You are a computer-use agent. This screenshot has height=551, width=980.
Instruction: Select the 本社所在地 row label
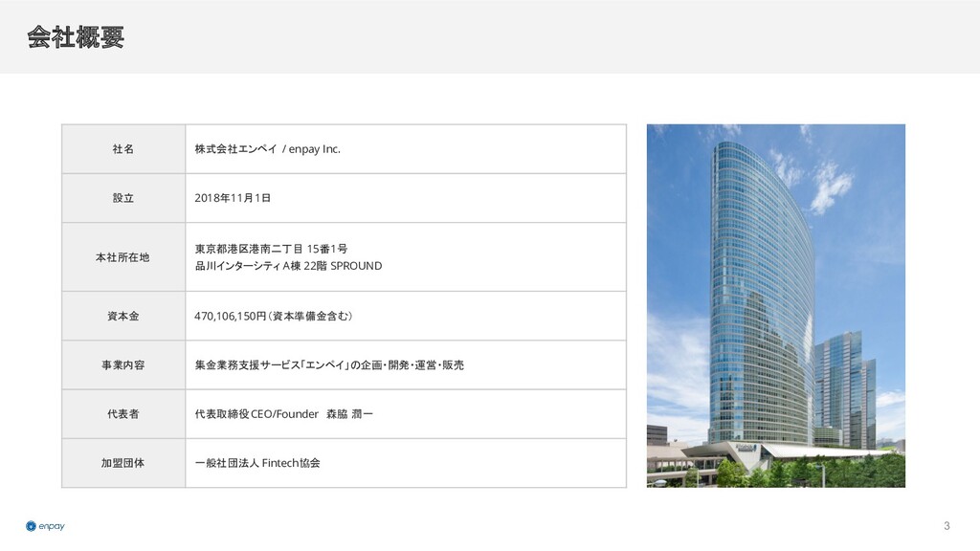coord(122,257)
